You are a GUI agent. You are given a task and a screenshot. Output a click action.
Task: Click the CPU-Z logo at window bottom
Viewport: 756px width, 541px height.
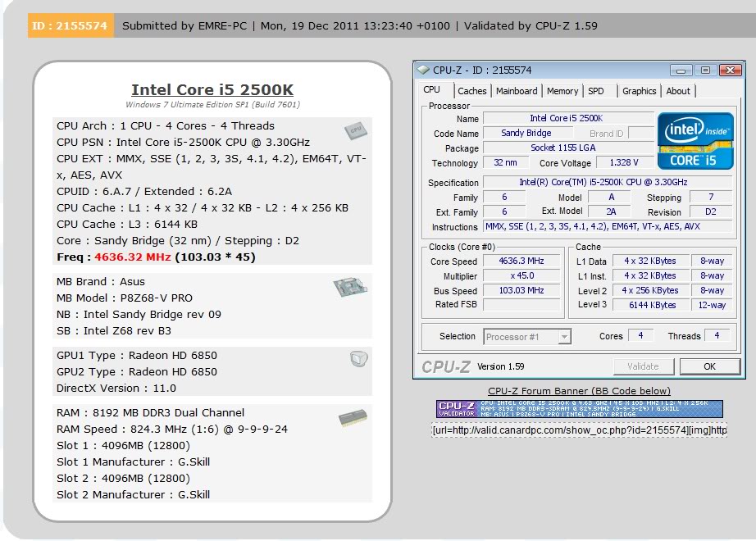point(447,366)
